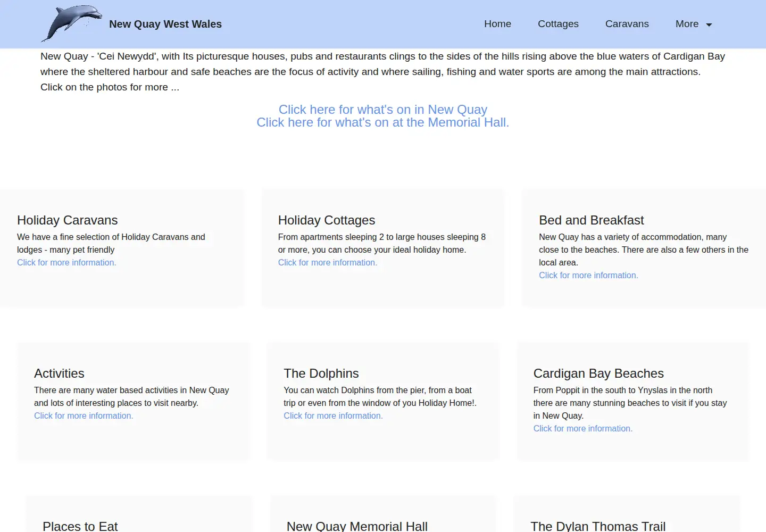The height and width of the screenshot is (532, 766).
Task: Open more information under Holiday Caravans
Action: 66,262
